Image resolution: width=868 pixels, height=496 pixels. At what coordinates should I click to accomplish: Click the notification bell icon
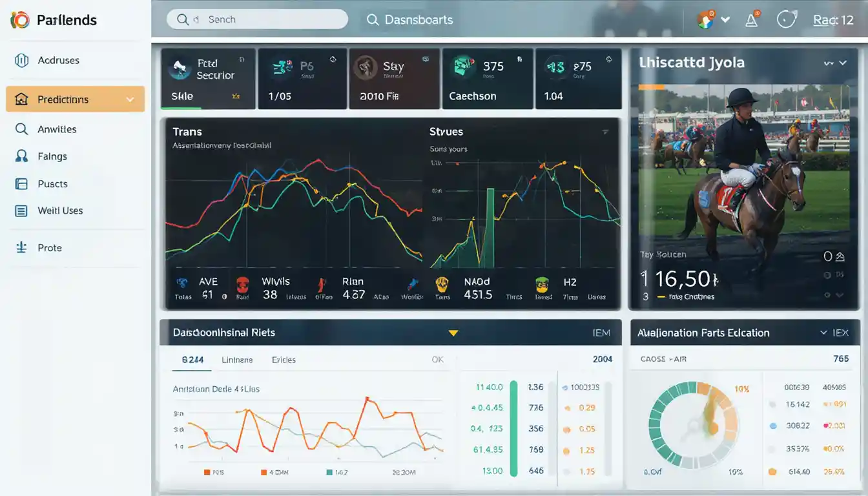tap(751, 20)
